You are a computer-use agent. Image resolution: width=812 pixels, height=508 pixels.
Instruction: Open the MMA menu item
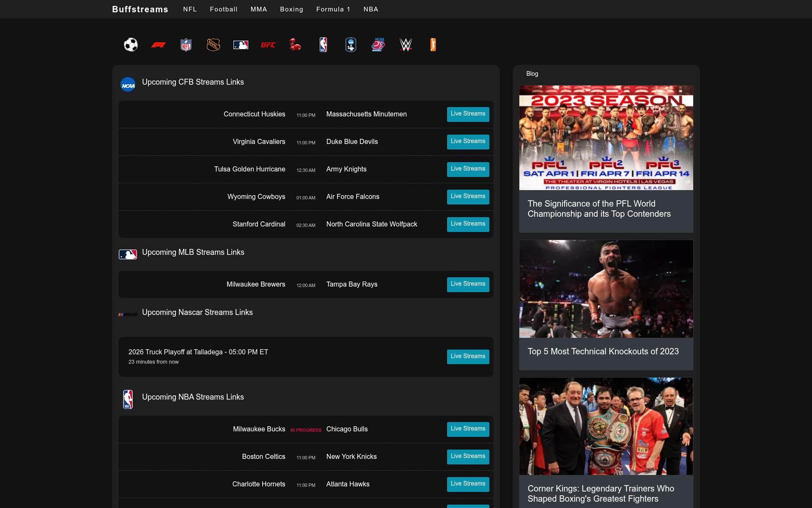click(x=259, y=9)
